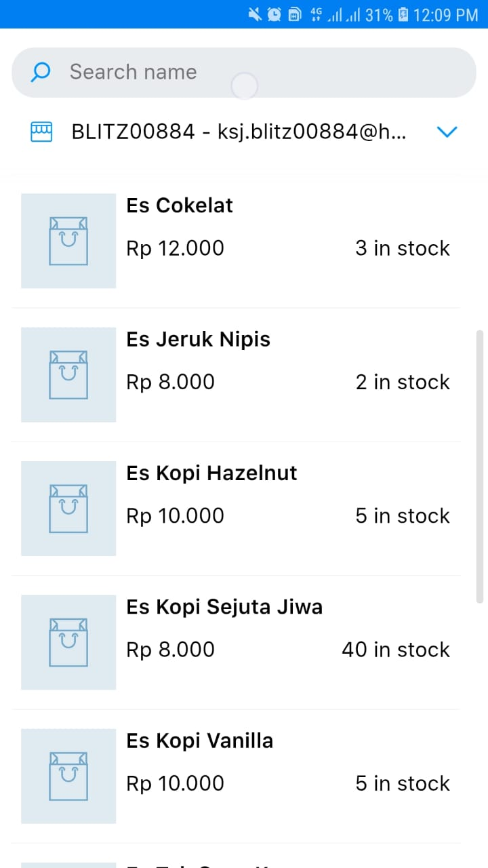Open the Es Cokelat shopping bag thumbnail
The width and height of the screenshot is (488, 868).
click(x=68, y=241)
